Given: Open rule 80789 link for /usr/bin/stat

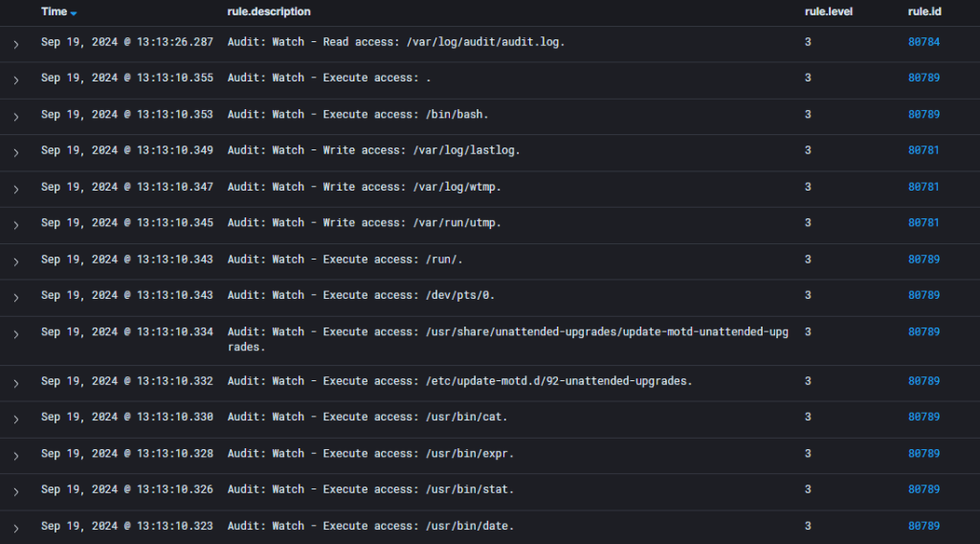Looking at the screenshot, I should pyautogui.click(x=924, y=489).
